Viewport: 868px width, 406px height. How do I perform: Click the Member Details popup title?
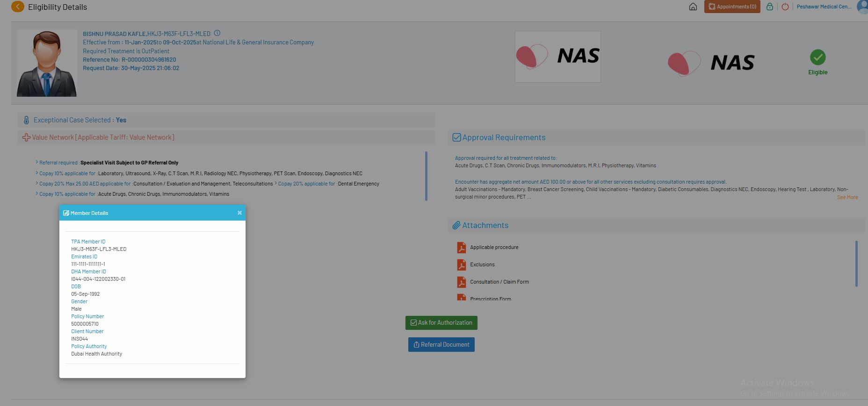[x=89, y=213]
